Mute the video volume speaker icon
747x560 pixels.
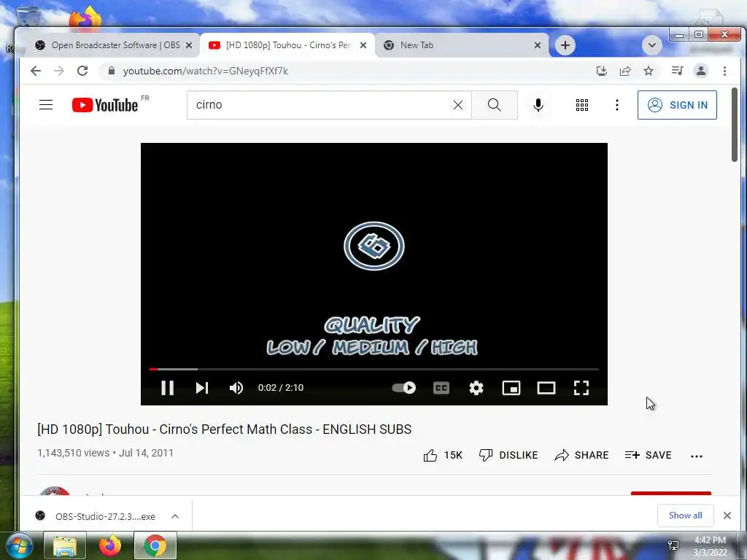pos(236,388)
